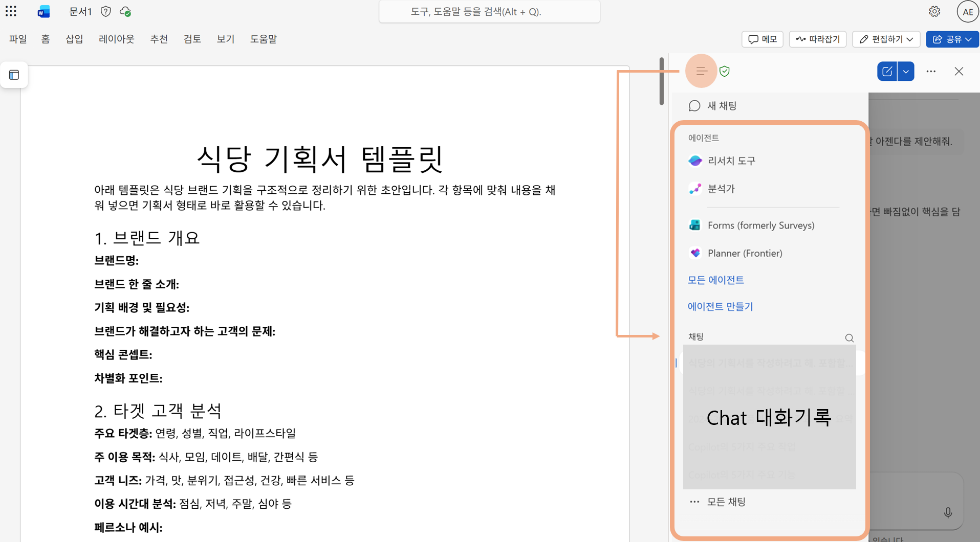The width and height of the screenshot is (980, 542).
Task: Click the line 브랜드명:
Action: pyautogui.click(x=116, y=260)
